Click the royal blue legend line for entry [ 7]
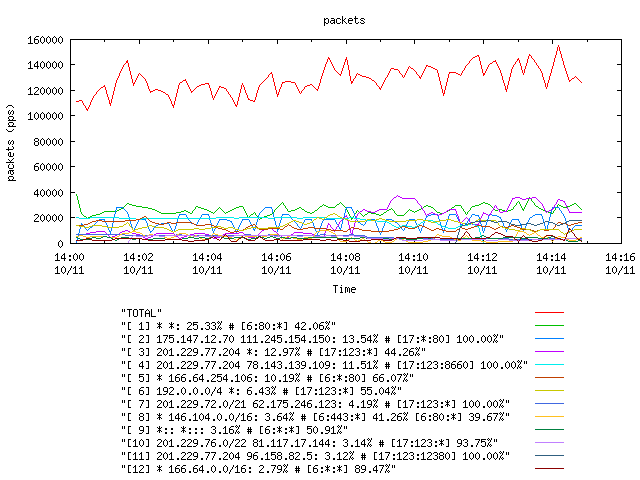640x480 pixels. [549, 404]
